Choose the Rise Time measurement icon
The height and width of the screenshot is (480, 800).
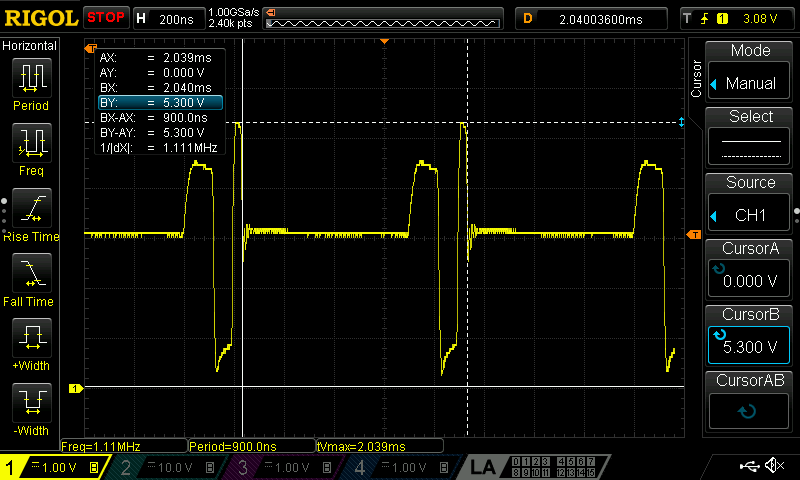tap(31, 212)
